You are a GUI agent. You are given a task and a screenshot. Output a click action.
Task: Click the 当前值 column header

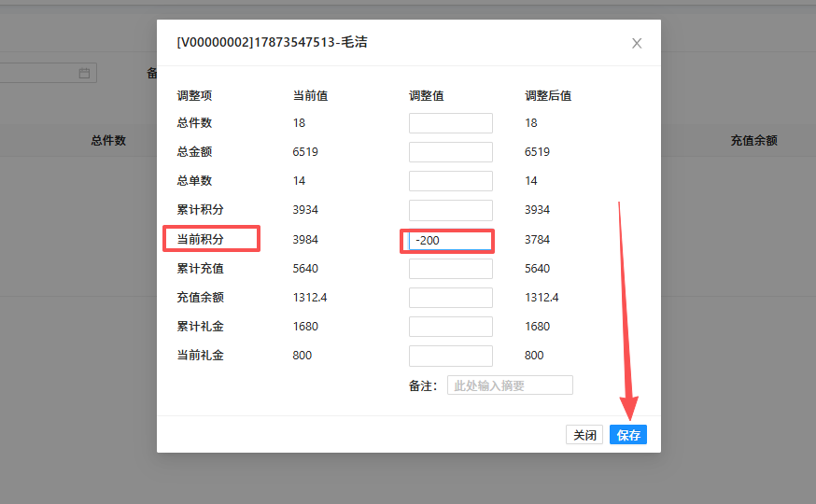pyautogui.click(x=310, y=96)
